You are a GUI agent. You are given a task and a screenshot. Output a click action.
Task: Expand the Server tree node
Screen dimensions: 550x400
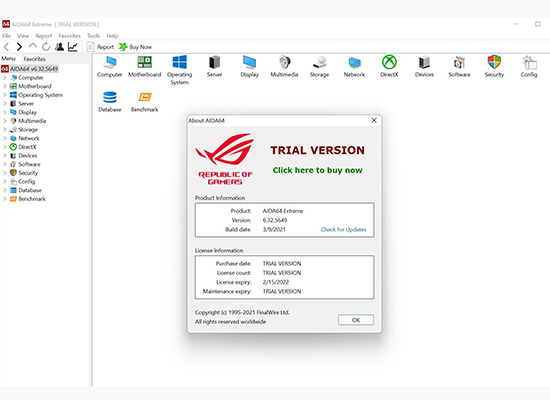(5, 104)
